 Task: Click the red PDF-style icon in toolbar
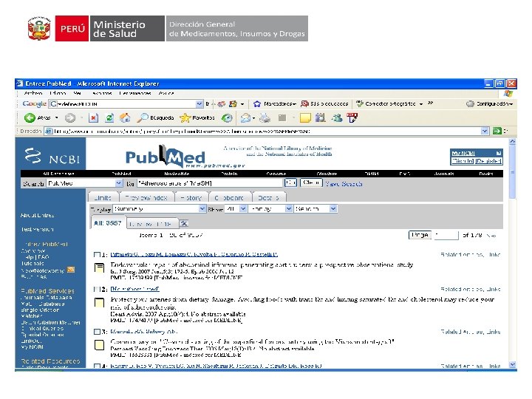pos(352,117)
